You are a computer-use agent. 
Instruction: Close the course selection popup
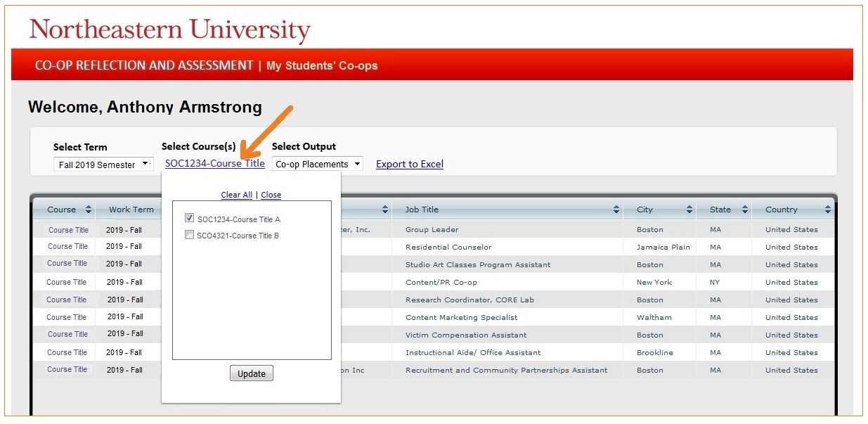tap(271, 195)
